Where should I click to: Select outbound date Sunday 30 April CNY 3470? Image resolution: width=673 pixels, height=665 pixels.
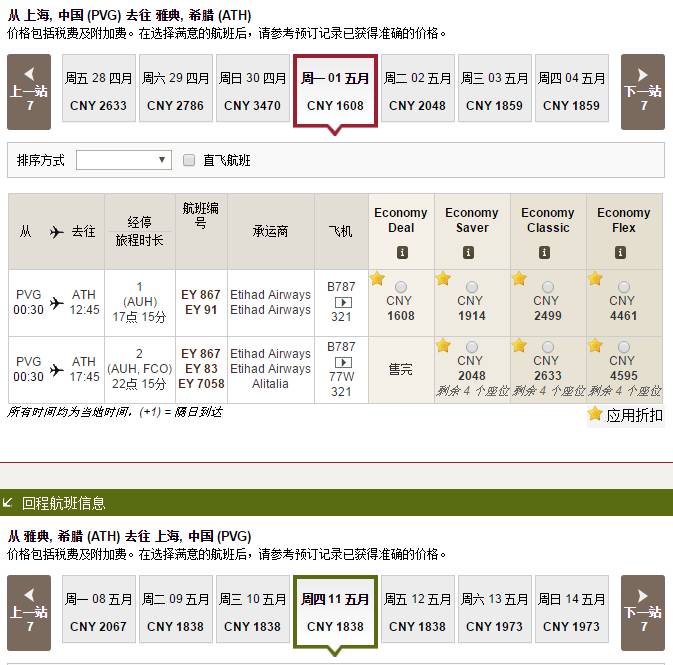[x=252, y=88]
